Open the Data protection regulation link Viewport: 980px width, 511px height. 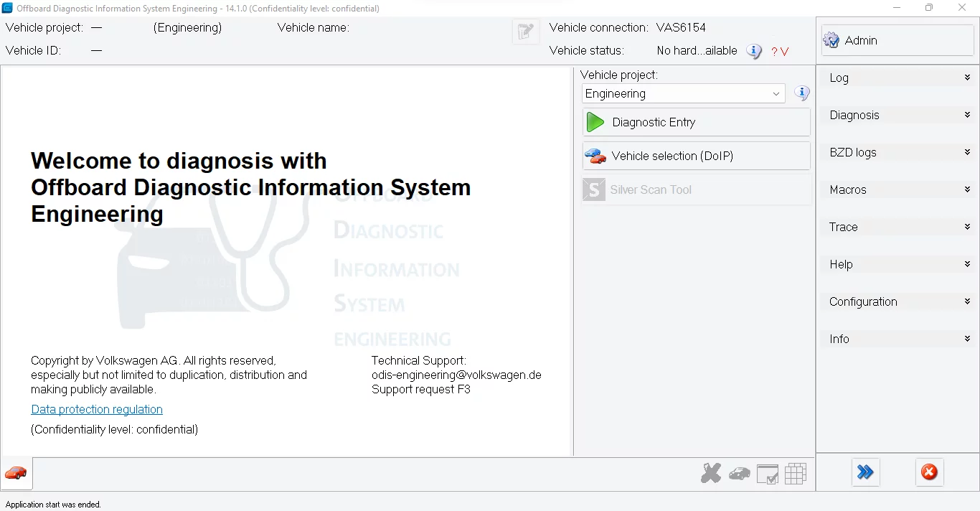coord(97,409)
